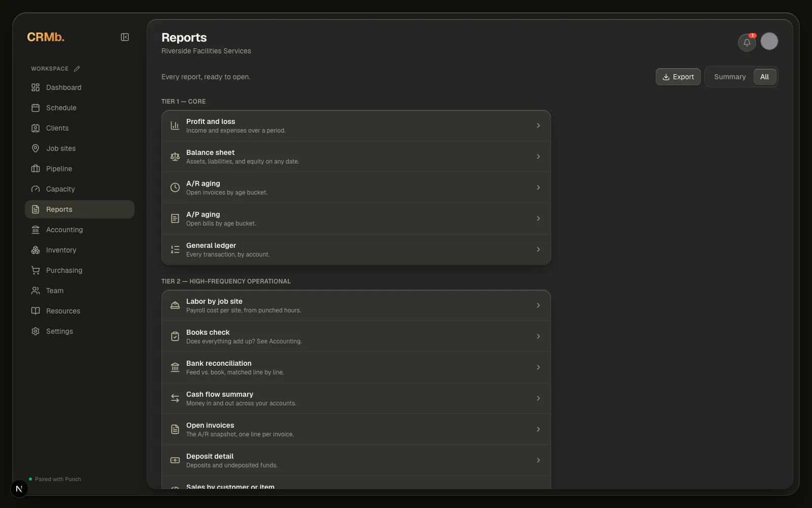Image resolution: width=812 pixels, height=508 pixels.
Task: Expand General ledger row chevron
Action: 538,249
